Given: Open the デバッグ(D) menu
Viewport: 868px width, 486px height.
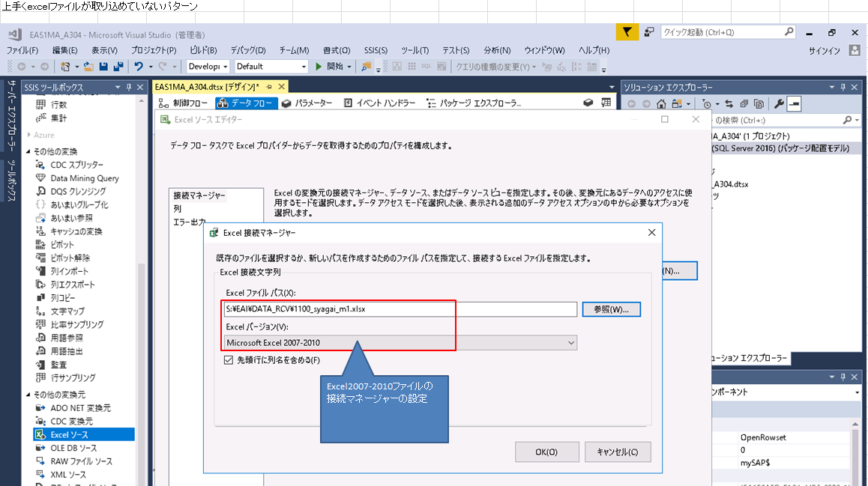Looking at the screenshot, I should point(248,50).
